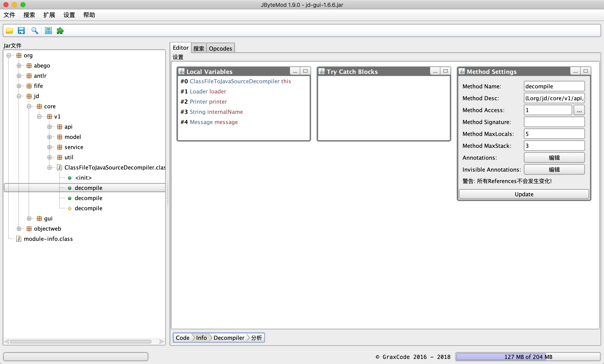Click the save toolbar icon
This screenshot has width=604, height=364.
coord(21,30)
